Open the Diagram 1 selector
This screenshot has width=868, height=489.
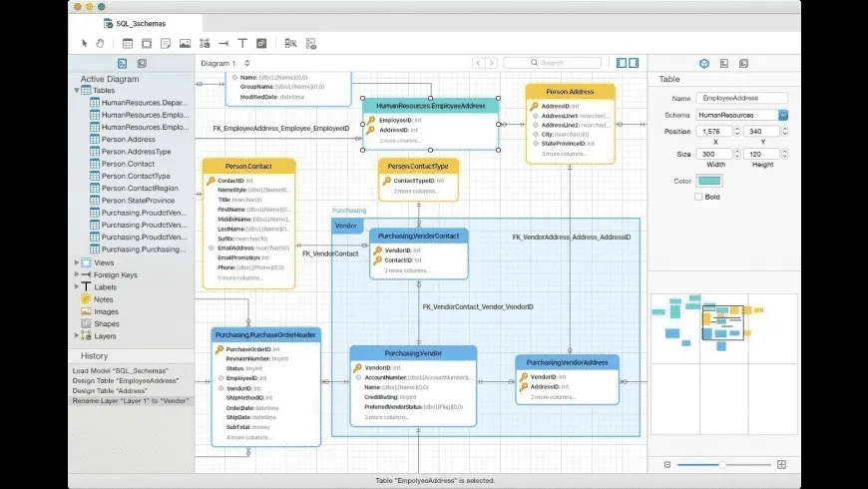coord(225,63)
